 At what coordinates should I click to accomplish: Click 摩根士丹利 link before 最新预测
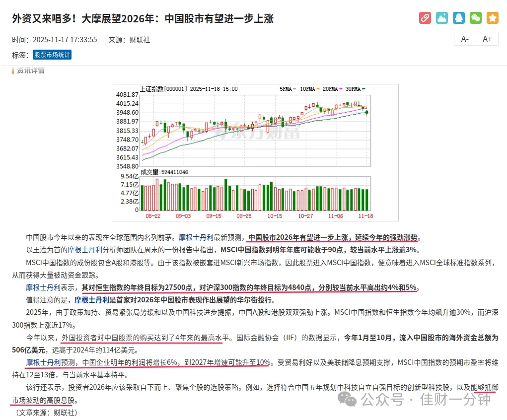pos(196,237)
